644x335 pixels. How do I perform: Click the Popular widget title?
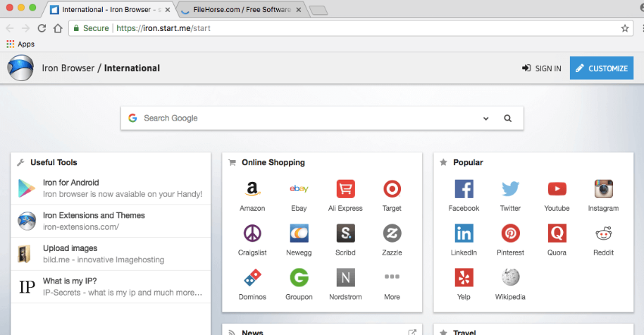point(468,162)
